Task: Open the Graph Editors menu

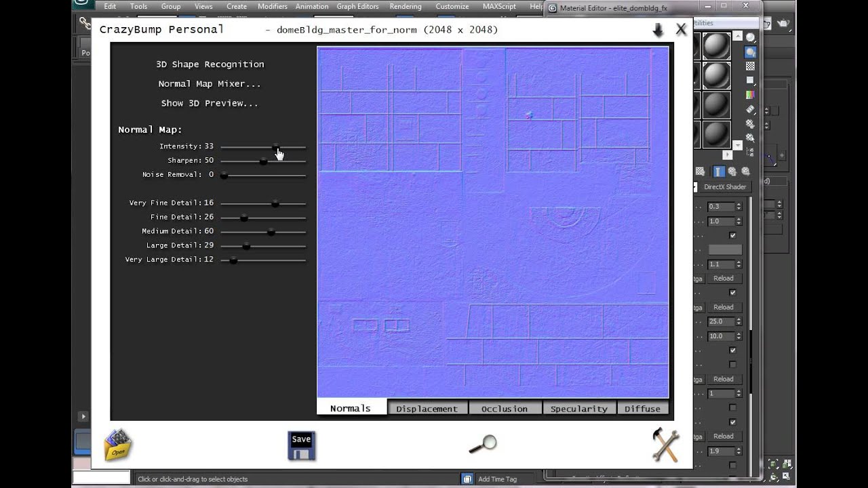Action: (357, 6)
